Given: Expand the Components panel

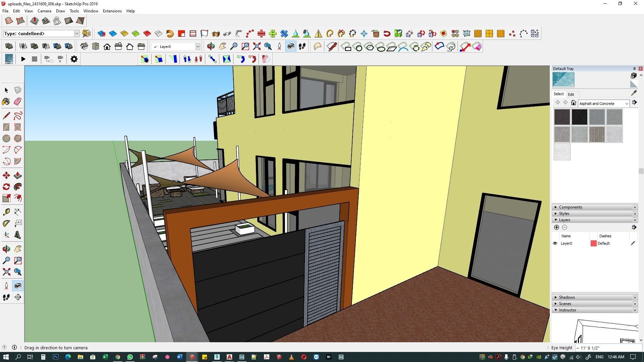Looking at the screenshot, I should pyautogui.click(x=570, y=207).
